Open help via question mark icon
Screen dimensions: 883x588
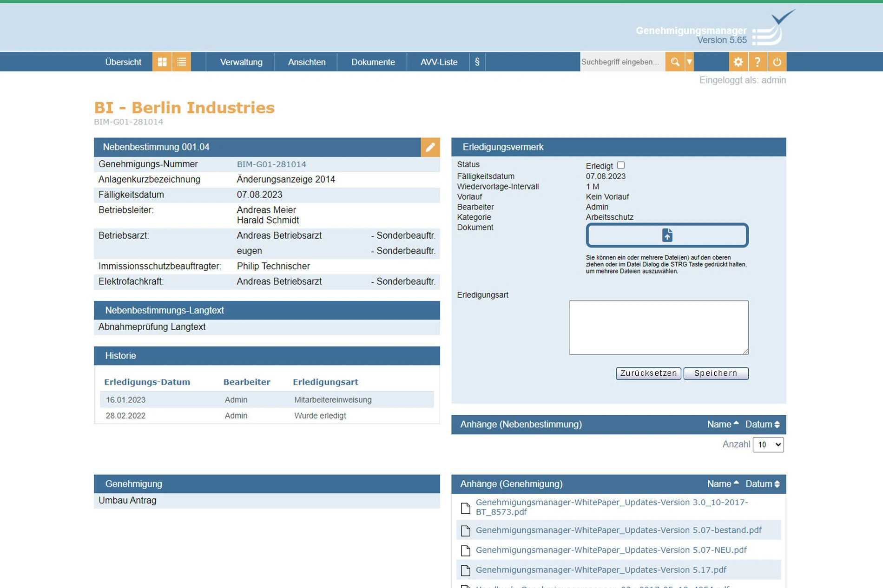[x=758, y=62]
